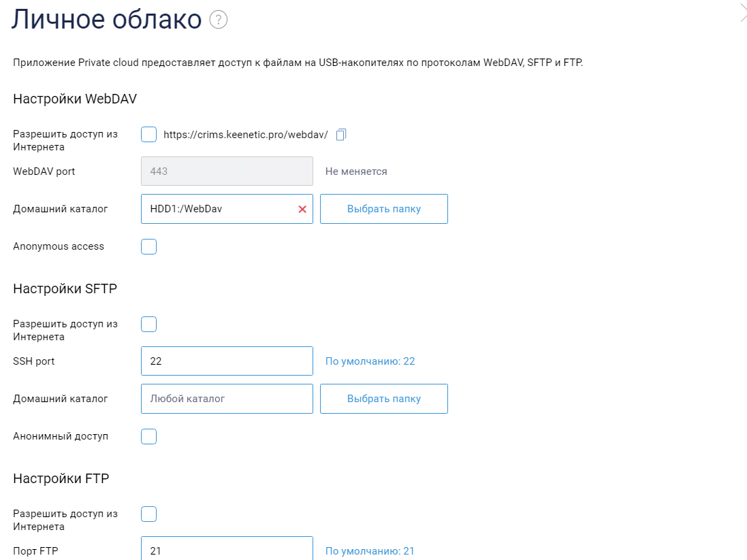This screenshot has width=747, height=560.
Task: Enable WebDAV access from the Internet
Action: (x=148, y=134)
